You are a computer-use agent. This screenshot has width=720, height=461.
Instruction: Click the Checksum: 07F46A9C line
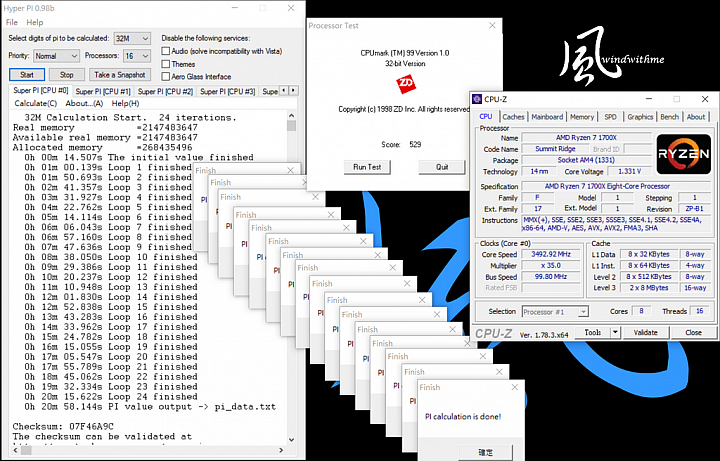pos(63,427)
